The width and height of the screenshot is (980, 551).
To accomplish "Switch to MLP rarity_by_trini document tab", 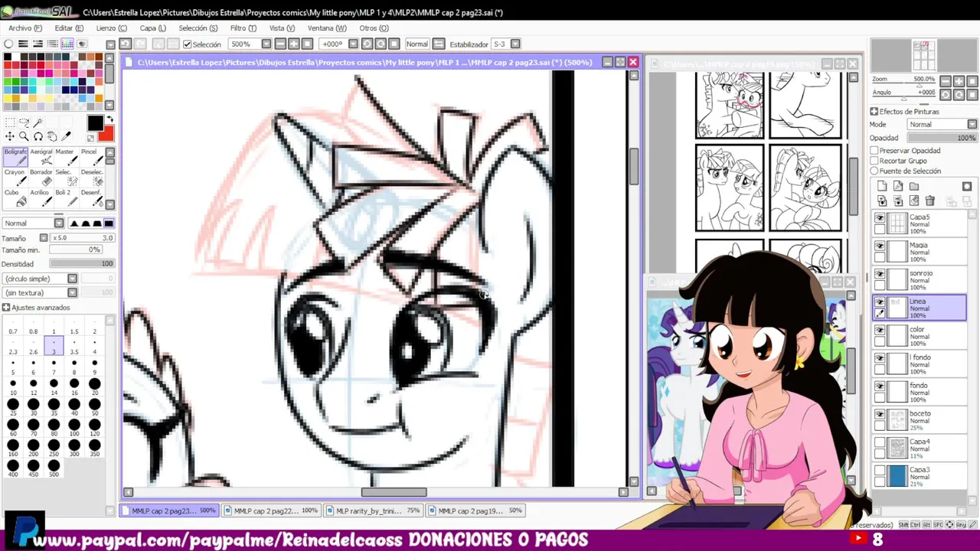I will [x=374, y=510].
